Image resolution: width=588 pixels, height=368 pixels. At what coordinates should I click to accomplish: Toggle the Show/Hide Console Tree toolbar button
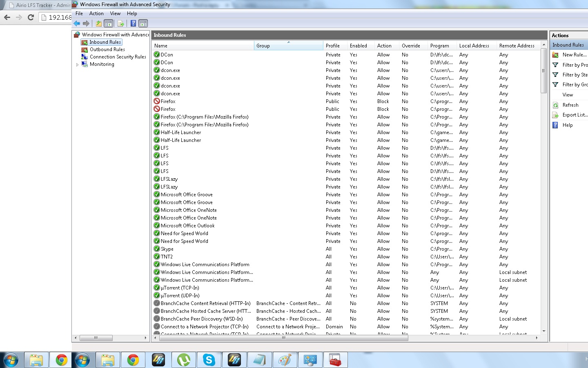109,23
